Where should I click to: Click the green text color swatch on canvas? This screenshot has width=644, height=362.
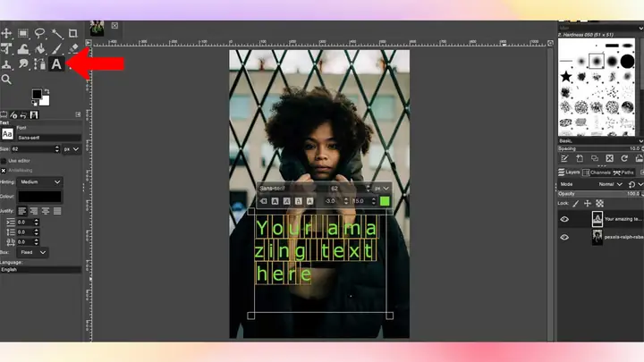(x=385, y=201)
